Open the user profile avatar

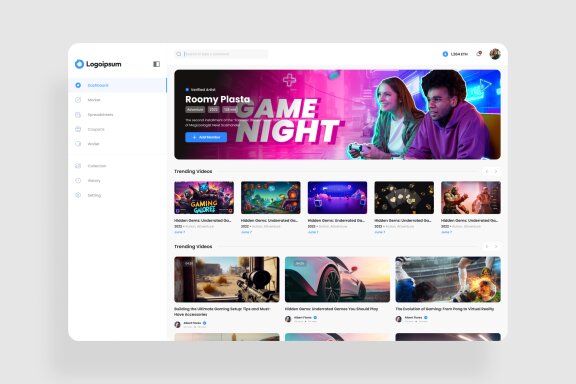495,54
